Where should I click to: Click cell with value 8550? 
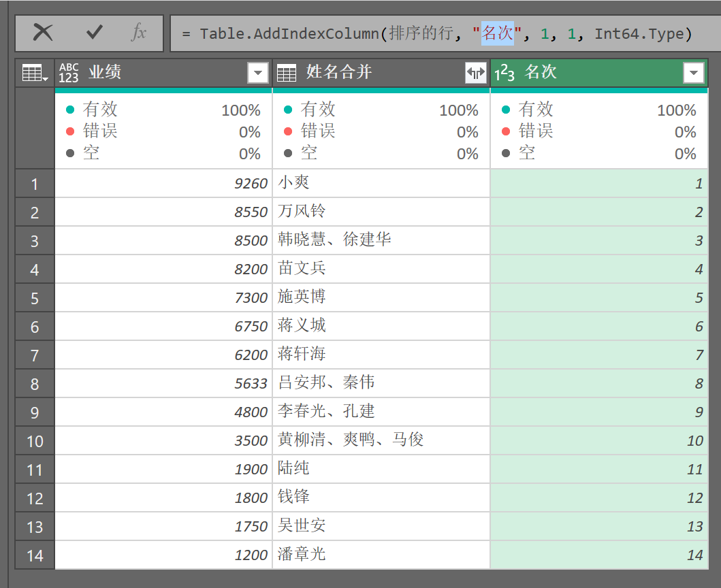click(x=163, y=212)
